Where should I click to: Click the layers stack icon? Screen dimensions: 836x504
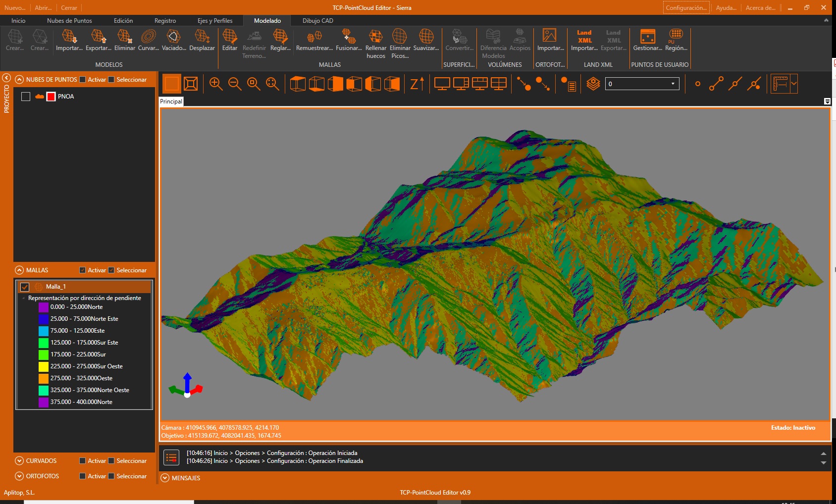click(593, 84)
